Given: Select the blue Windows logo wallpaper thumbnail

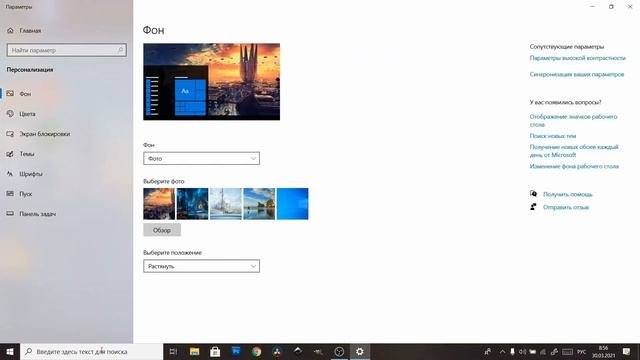Looking at the screenshot, I should [x=293, y=204].
